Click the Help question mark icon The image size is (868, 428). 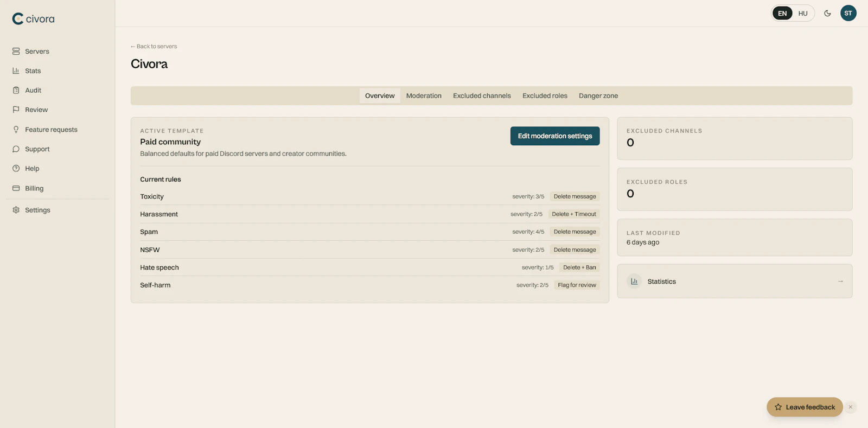tap(16, 169)
